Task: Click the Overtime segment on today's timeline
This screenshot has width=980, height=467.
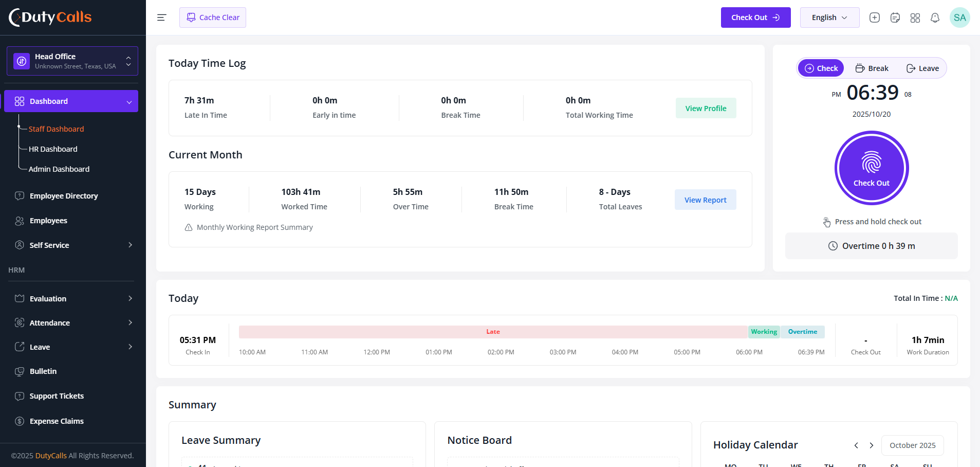Action: (x=803, y=332)
